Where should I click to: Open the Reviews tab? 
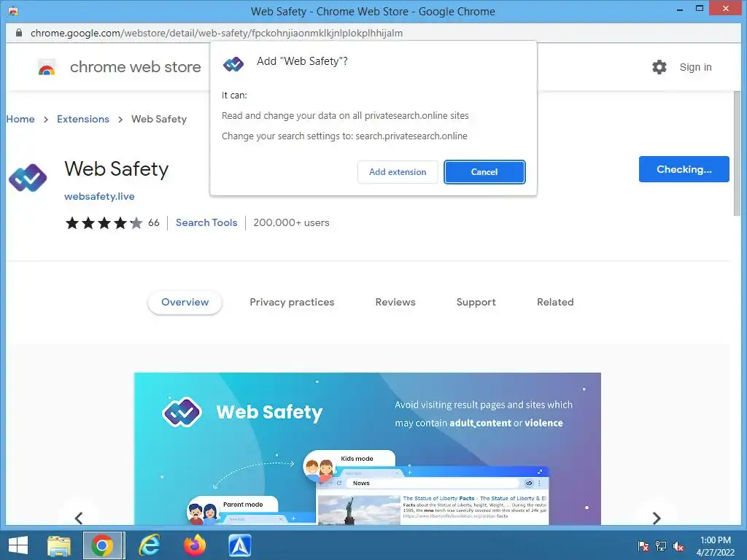pyautogui.click(x=395, y=302)
